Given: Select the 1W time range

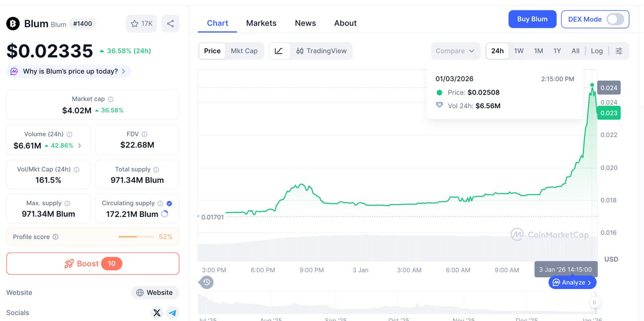Looking at the screenshot, I should [x=519, y=51].
